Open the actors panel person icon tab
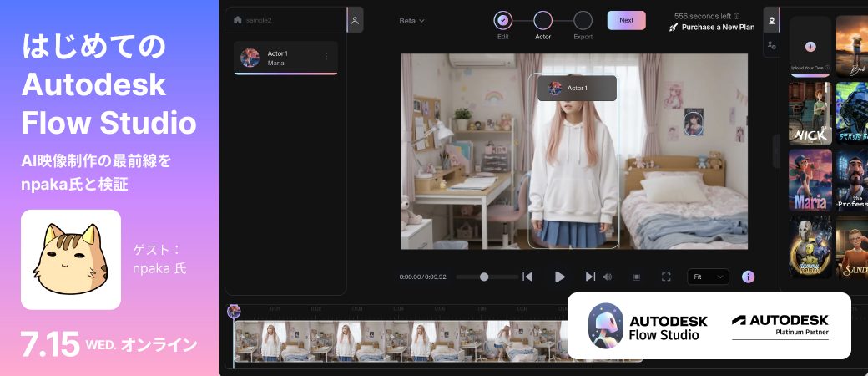This screenshot has height=376, width=868. tap(356, 20)
